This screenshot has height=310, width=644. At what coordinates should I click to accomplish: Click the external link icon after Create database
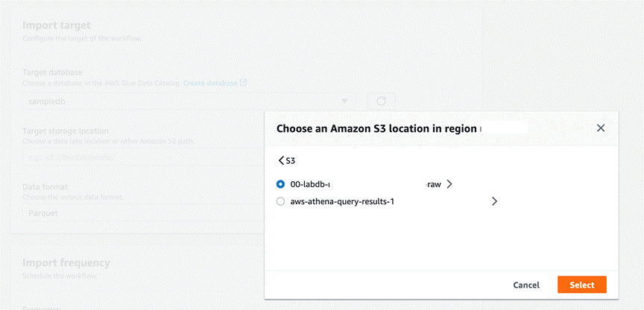243,82
